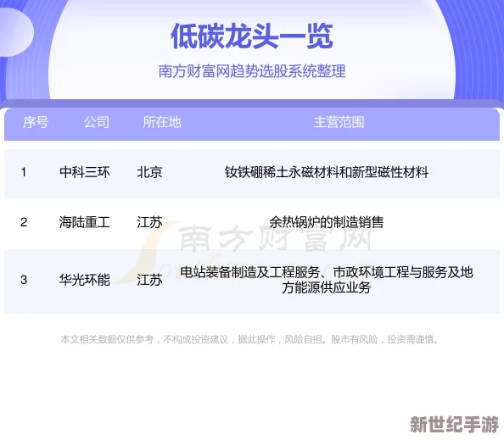This screenshot has height=440, width=504.
Task: Click 钕铁硼稀土永磁材料和新型磁性材料 description
Action: pos(327,172)
